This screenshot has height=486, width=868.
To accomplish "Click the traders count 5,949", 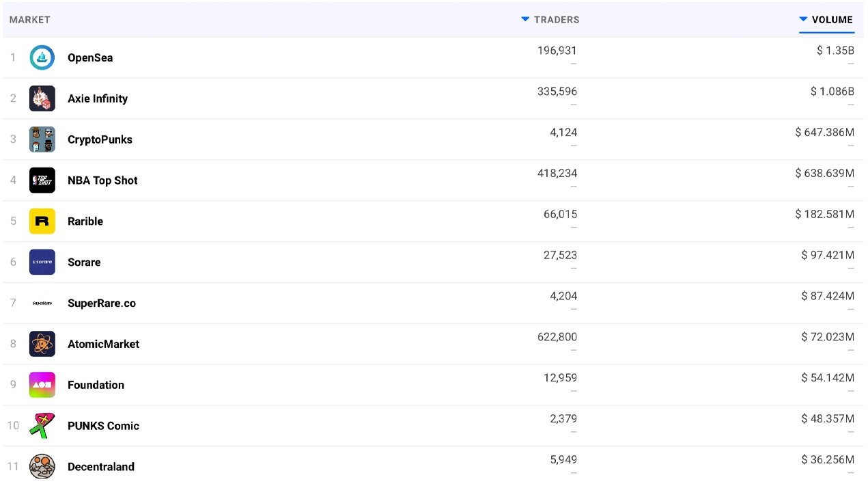I will click(563, 460).
